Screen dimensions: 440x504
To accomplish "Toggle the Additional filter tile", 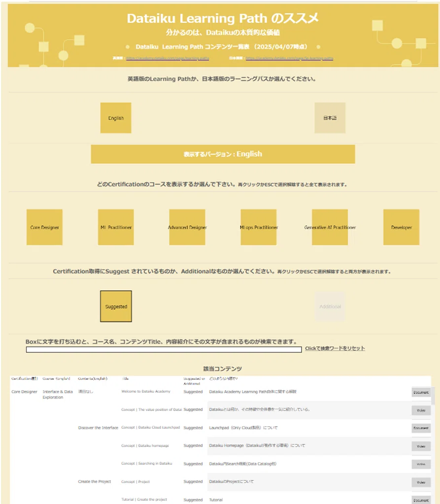I will click(x=330, y=306).
